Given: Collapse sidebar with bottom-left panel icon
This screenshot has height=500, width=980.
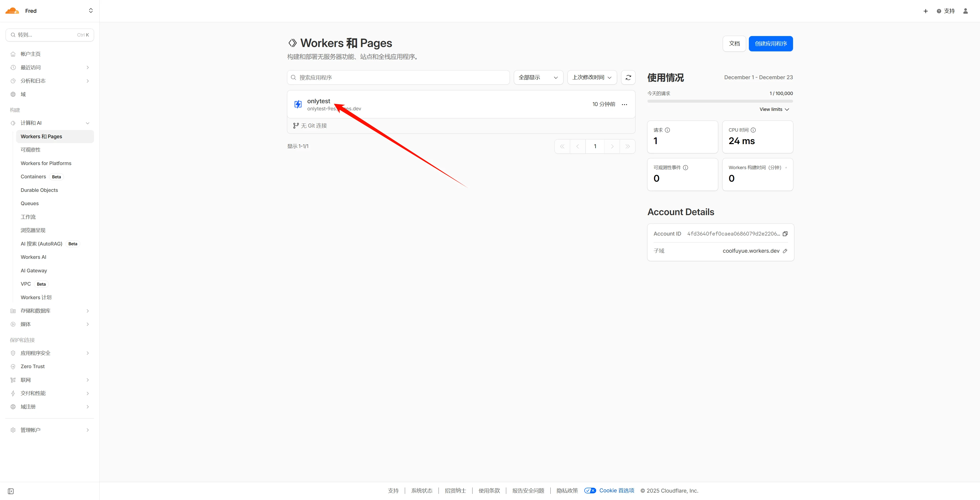Looking at the screenshot, I should click(11, 491).
